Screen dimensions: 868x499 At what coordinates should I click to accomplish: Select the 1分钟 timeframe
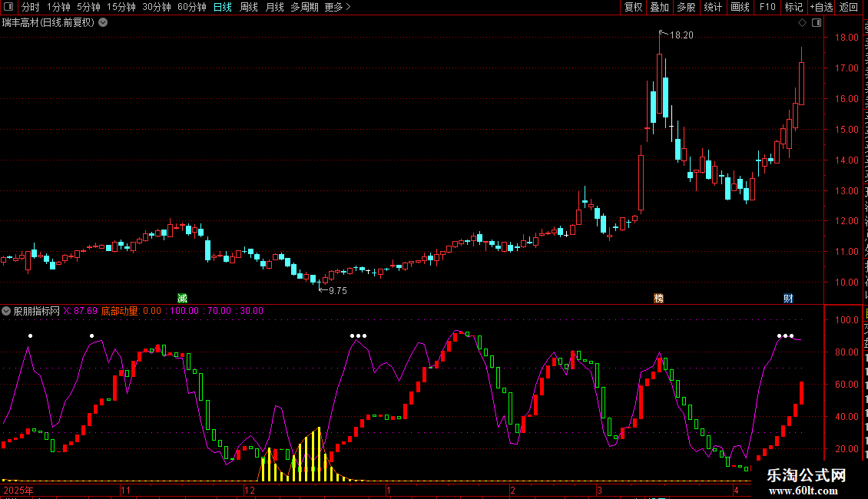(x=58, y=7)
